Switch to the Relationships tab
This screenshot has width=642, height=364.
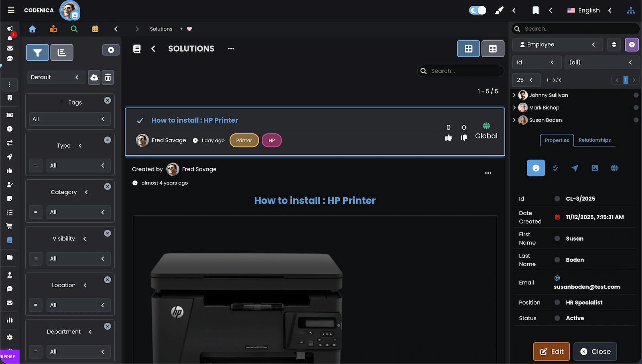click(595, 140)
